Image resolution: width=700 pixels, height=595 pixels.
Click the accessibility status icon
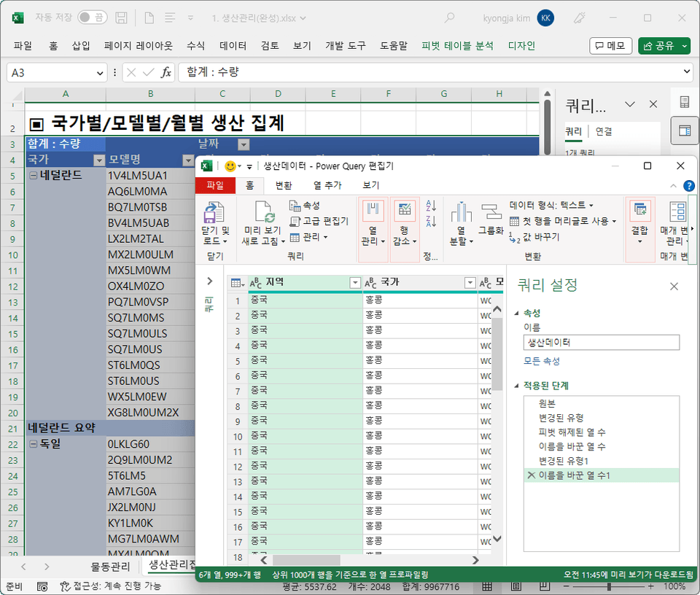point(65,586)
